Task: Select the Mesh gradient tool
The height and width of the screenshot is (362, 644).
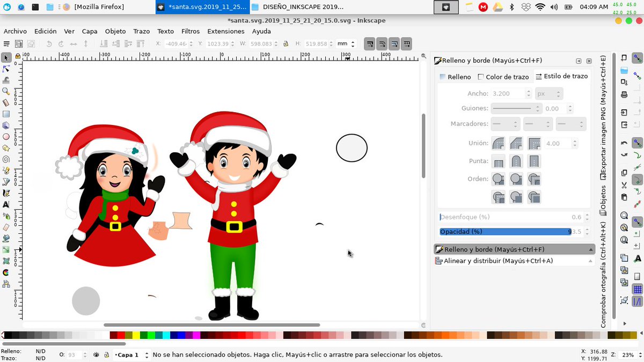Action: (6, 261)
